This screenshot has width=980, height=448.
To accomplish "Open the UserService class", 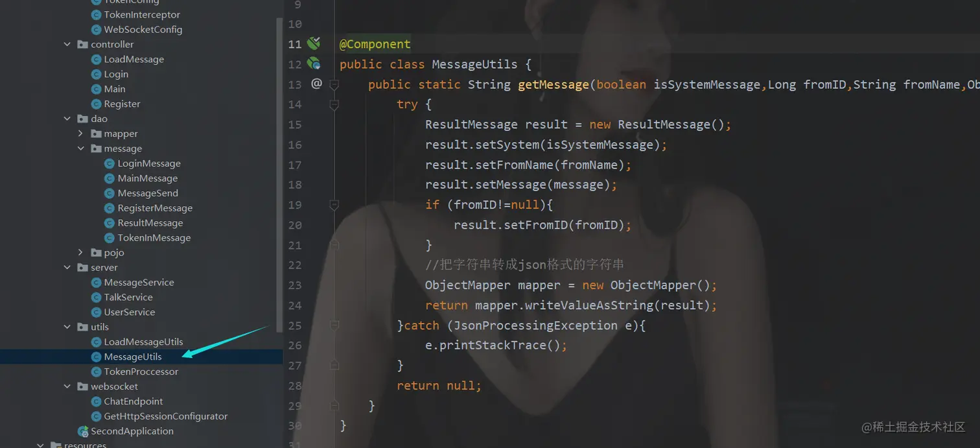I will (130, 312).
